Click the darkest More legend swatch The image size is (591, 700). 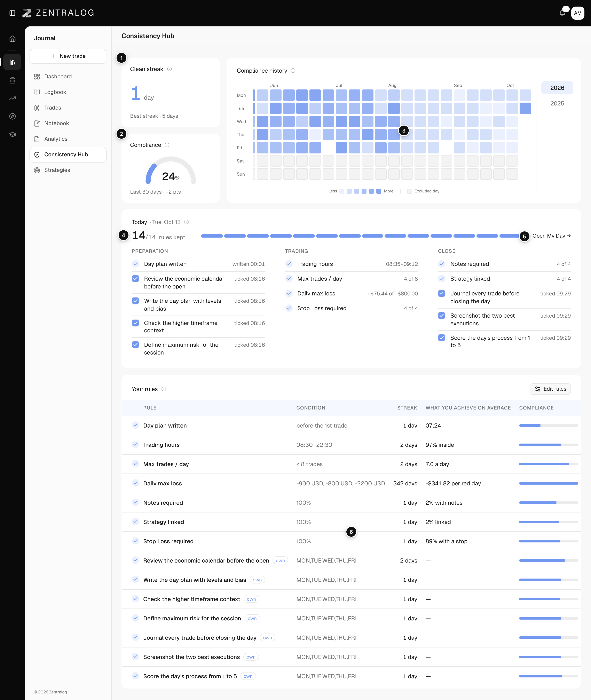tap(379, 191)
